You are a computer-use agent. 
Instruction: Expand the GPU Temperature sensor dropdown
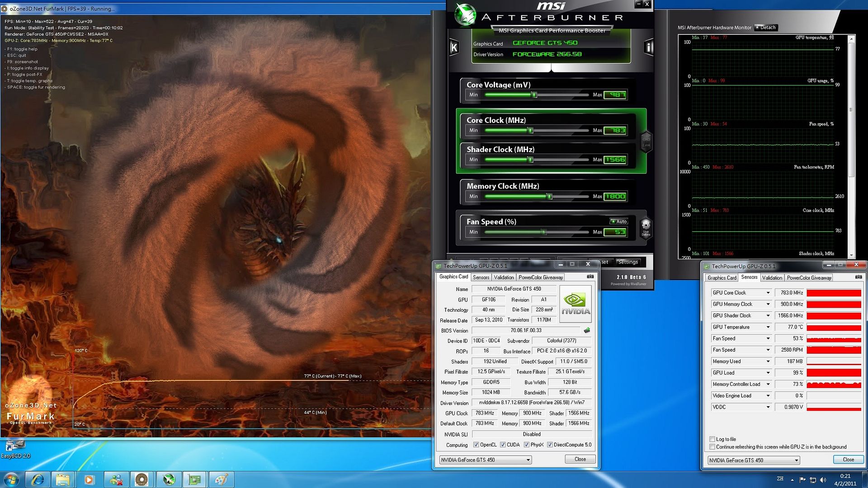pyautogui.click(x=768, y=327)
